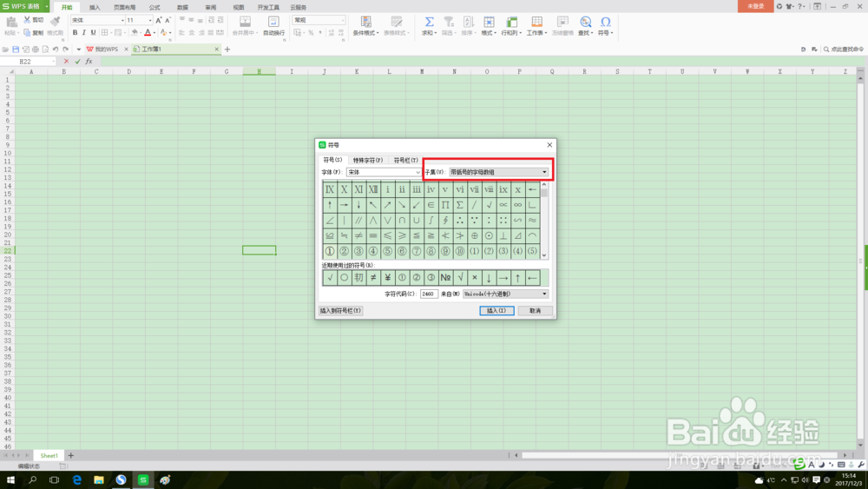Click the Conditional Formatting (条件格式) icon
This screenshot has height=489, width=868.
(x=366, y=23)
